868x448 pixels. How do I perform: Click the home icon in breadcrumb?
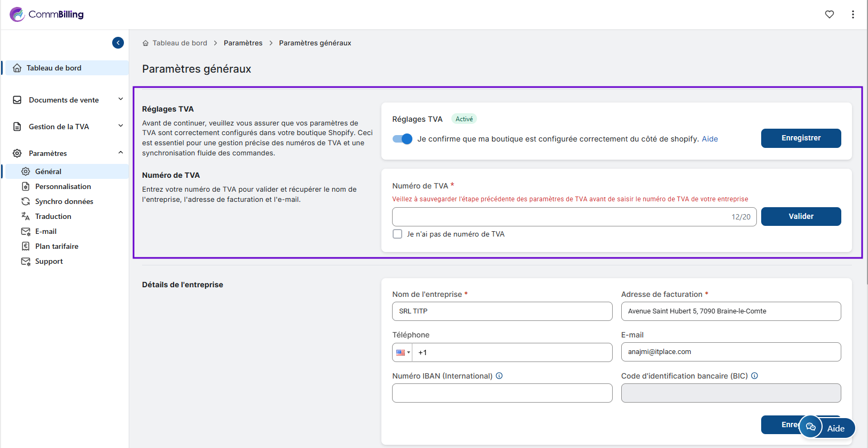145,43
